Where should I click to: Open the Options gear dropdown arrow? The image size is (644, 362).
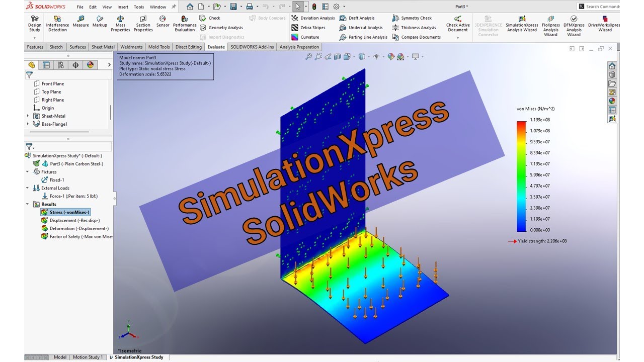344,7
